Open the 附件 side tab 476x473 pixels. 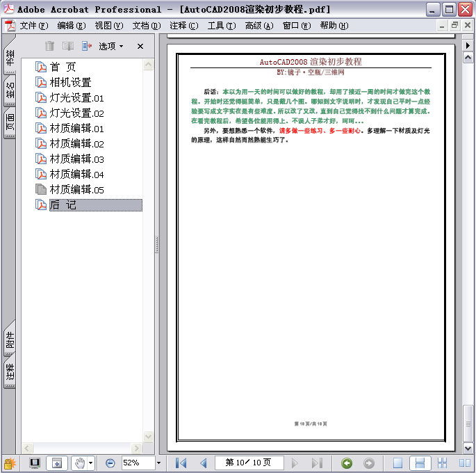(x=10, y=339)
